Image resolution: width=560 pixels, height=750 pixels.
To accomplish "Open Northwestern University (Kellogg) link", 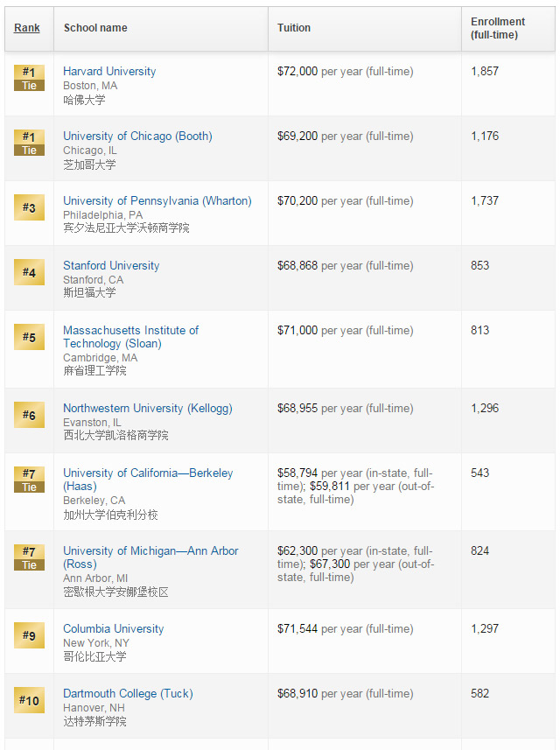I will 147,408.
